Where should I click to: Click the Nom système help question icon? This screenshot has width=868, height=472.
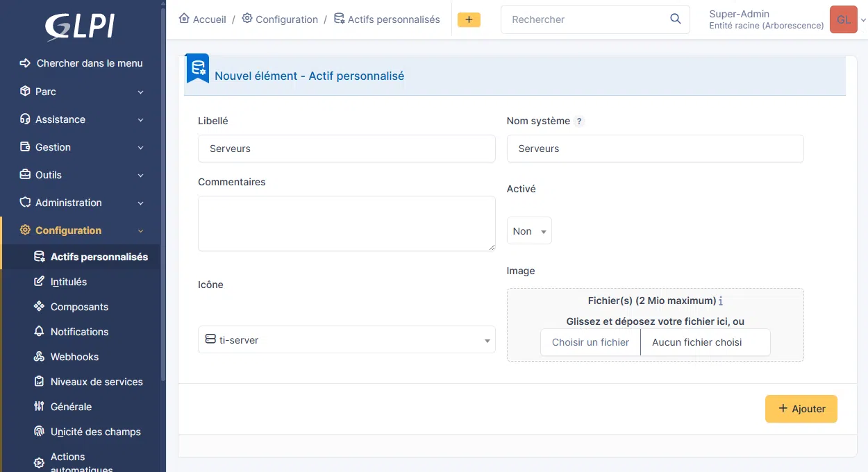579,121
